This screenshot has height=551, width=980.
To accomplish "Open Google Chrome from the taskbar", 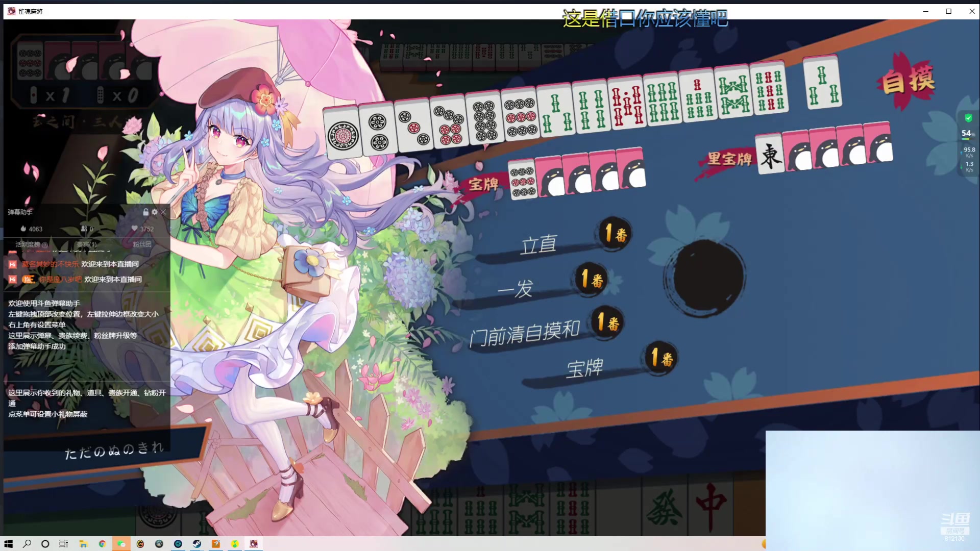I will (102, 543).
